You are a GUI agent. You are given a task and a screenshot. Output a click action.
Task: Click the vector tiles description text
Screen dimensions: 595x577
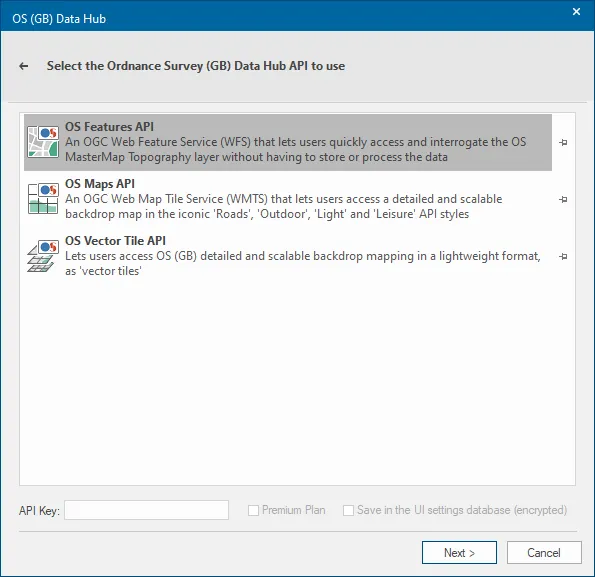click(302, 263)
